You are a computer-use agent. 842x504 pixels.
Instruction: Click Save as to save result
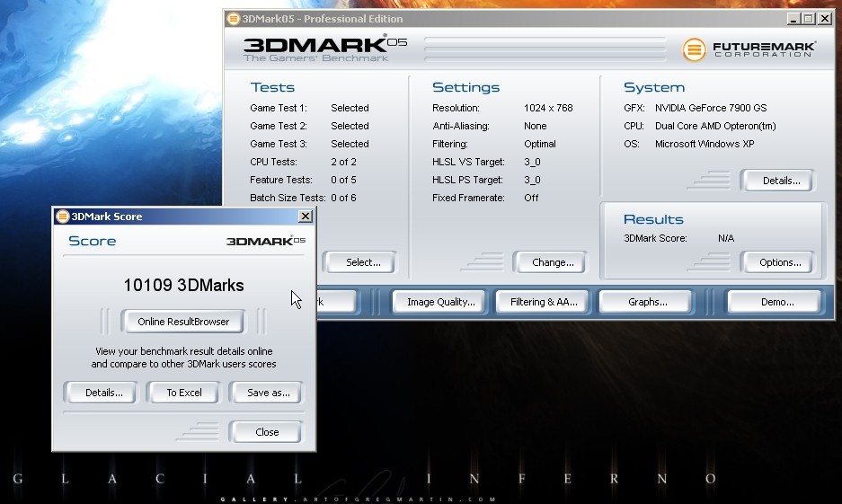click(x=268, y=393)
